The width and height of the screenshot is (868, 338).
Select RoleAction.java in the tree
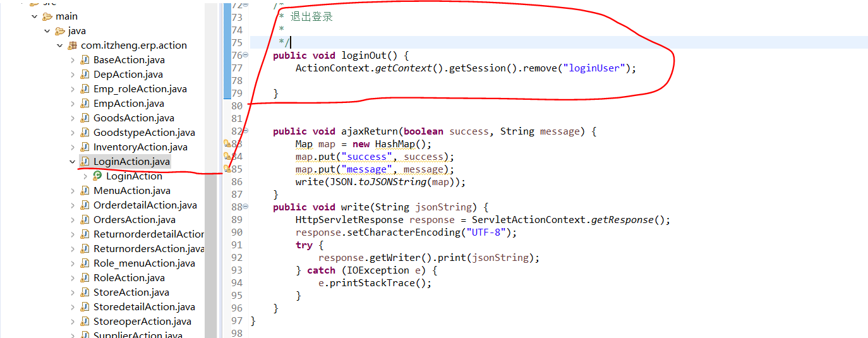pos(129,278)
